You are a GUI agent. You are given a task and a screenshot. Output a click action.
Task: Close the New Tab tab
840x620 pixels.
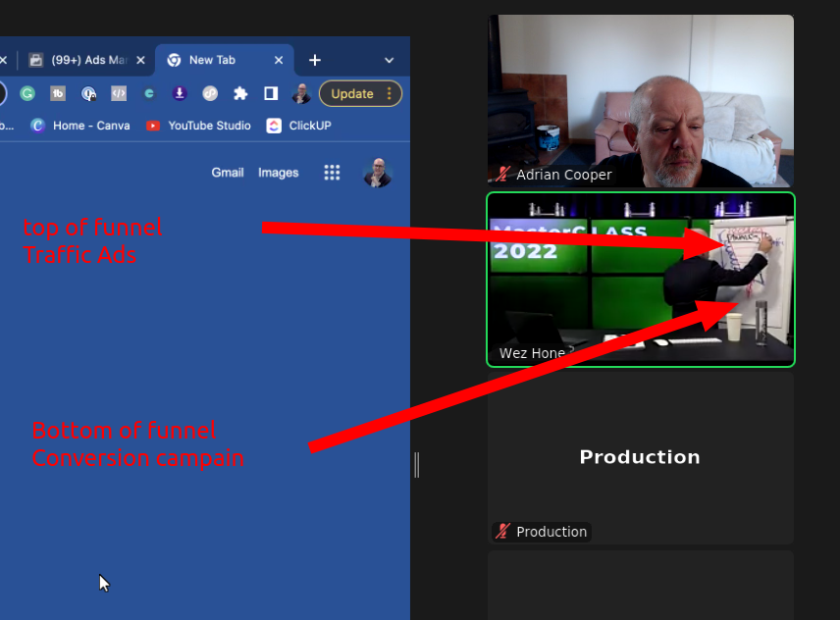click(x=279, y=60)
